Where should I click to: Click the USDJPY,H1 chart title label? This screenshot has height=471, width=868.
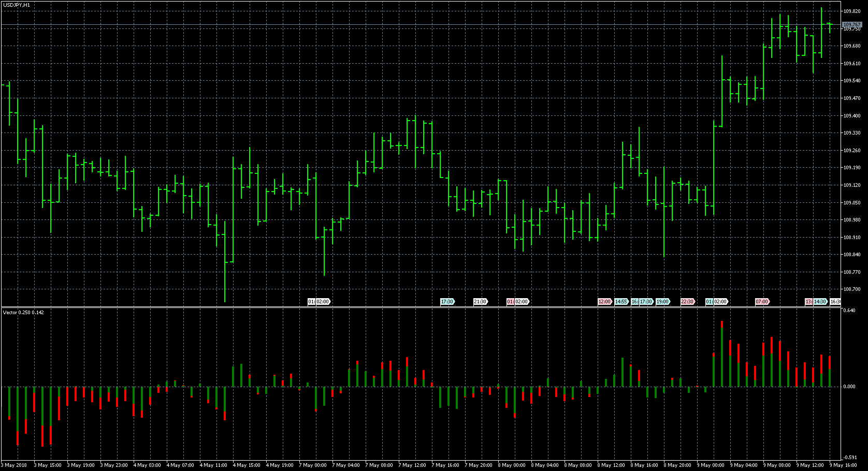pyautogui.click(x=16, y=5)
